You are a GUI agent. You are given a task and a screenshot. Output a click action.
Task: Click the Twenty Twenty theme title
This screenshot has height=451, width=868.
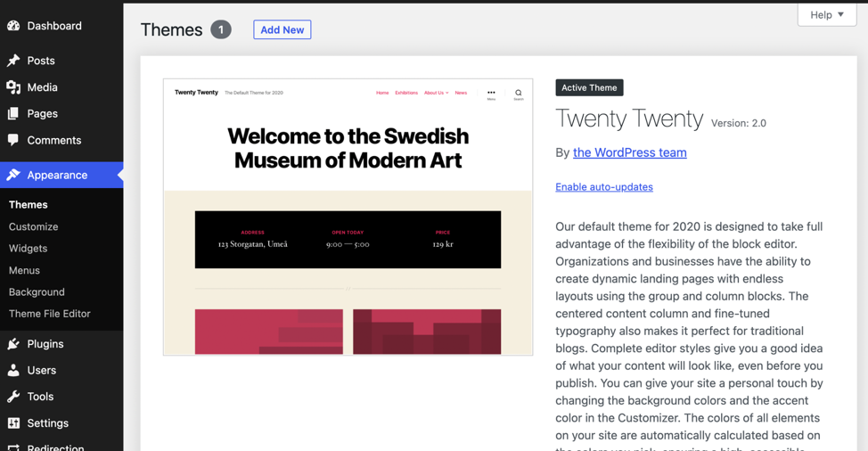point(629,119)
